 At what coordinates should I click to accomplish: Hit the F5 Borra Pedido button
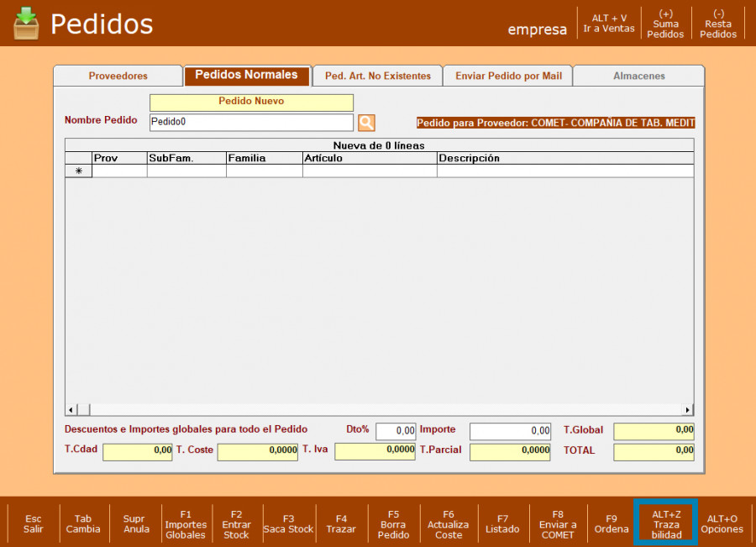[x=393, y=524]
